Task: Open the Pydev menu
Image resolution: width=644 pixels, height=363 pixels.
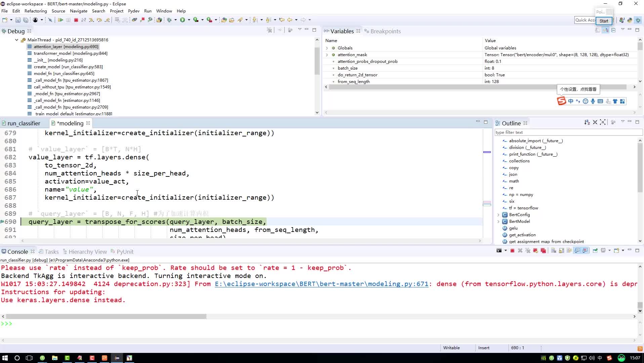Action: tap(133, 11)
